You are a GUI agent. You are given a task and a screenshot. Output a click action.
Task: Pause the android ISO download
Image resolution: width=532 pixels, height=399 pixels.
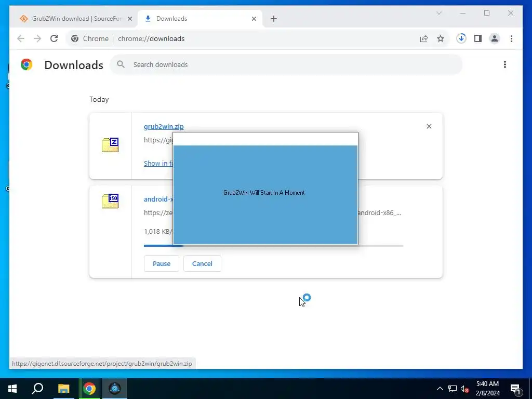162,263
